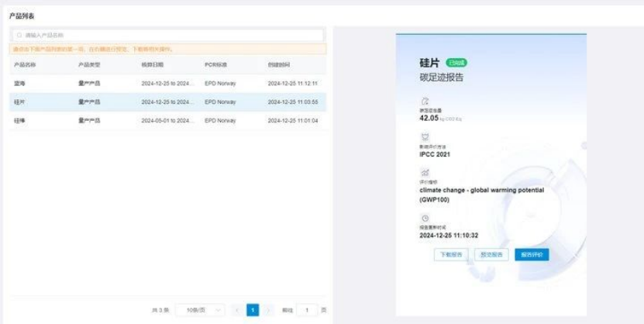
Task: Click page number 1 in pagination
Action: [x=253, y=310]
